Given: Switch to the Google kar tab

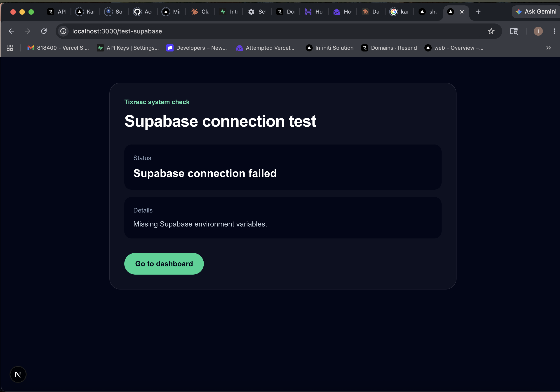Looking at the screenshot, I should pos(399,12).
